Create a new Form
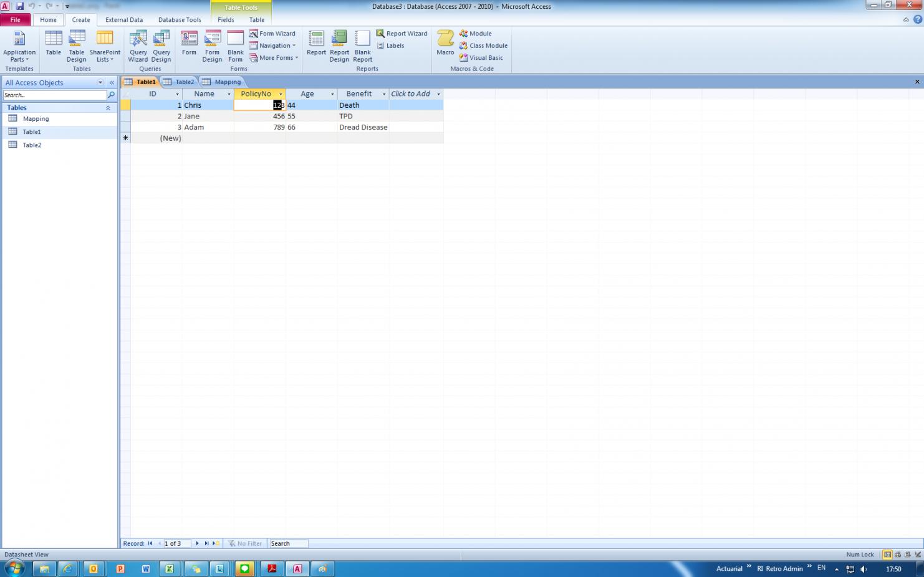Screen dimensions: 924x577 (x=189, y=44)
